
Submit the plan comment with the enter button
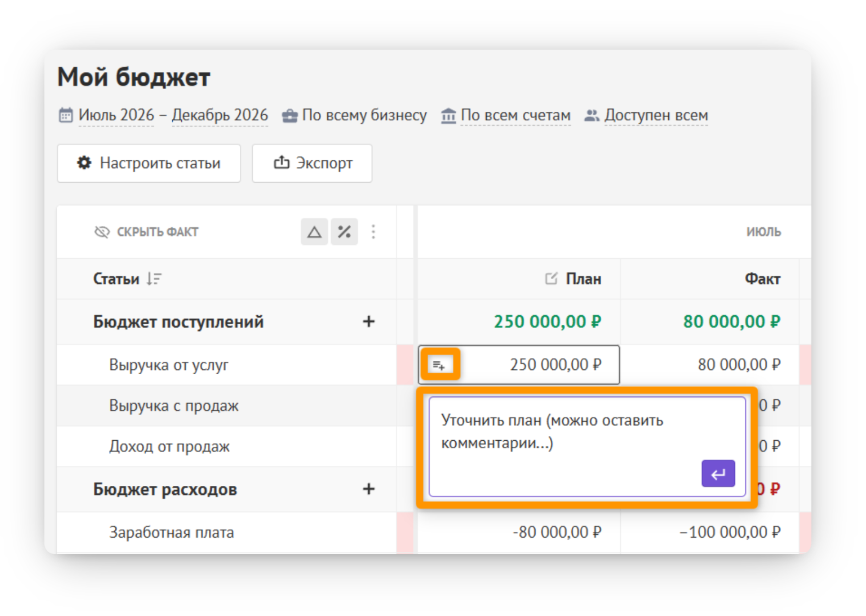(x=718, y=473)
